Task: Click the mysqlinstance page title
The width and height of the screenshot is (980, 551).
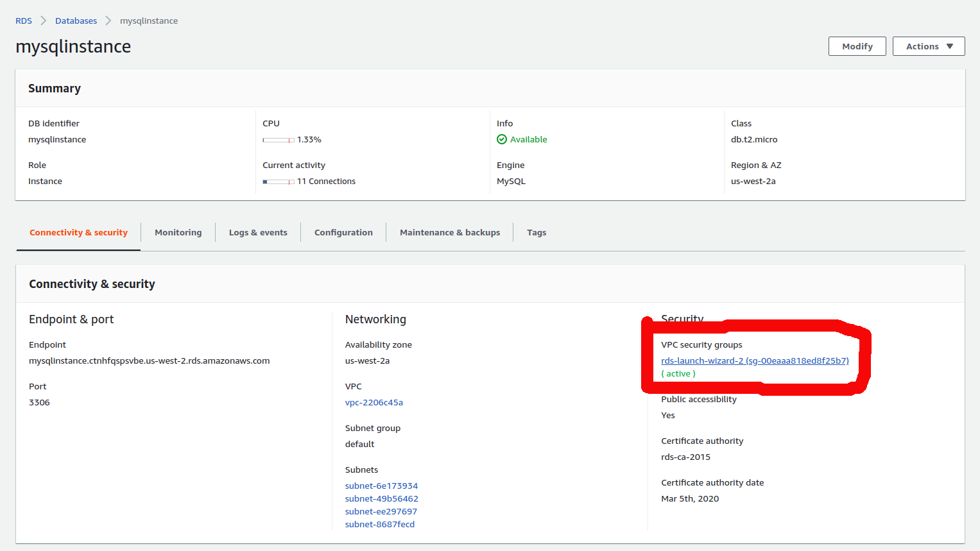Action: tap(73, 47)
